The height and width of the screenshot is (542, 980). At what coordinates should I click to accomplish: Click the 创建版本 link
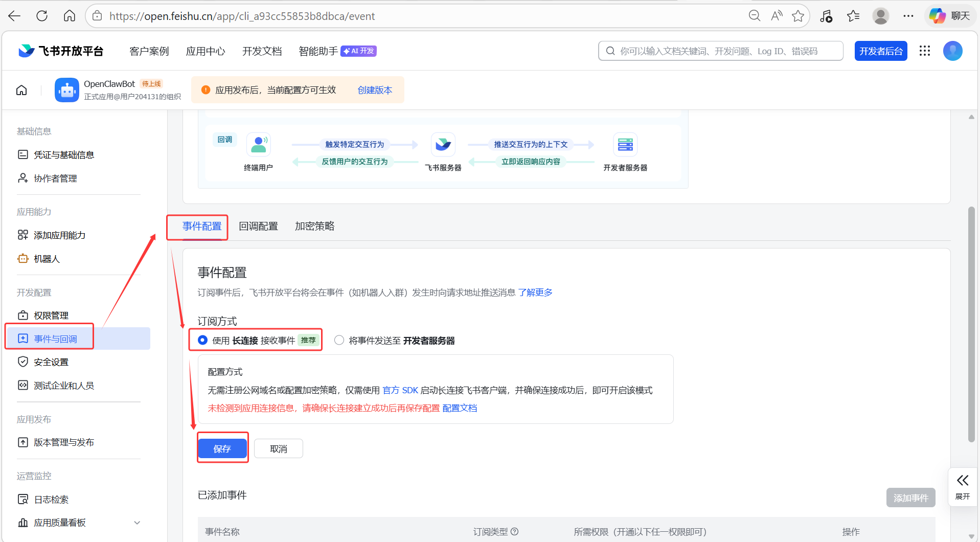coord(375,90)
